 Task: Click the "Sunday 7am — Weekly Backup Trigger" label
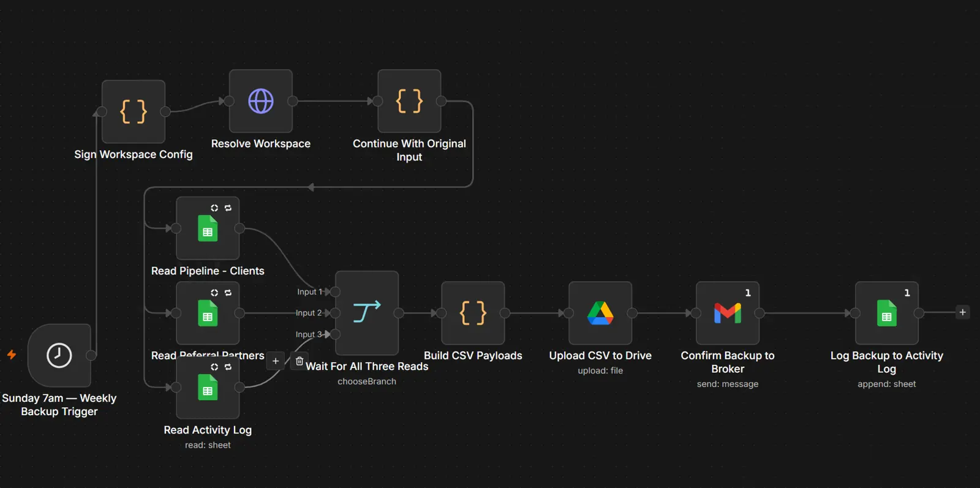(x=59, y=405)
